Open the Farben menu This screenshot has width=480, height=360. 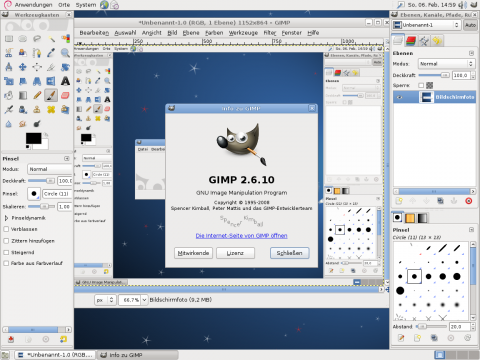(214, 33)
